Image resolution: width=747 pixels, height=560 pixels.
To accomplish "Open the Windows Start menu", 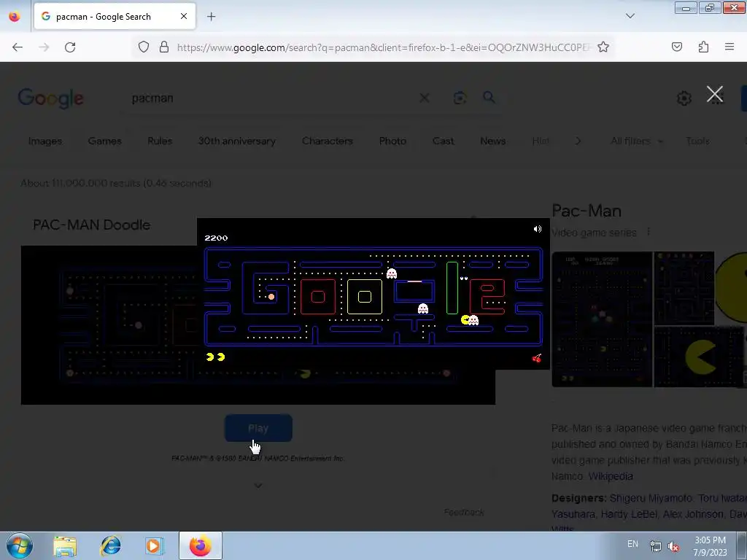I will pyautogui.click(x=20, y=545).
